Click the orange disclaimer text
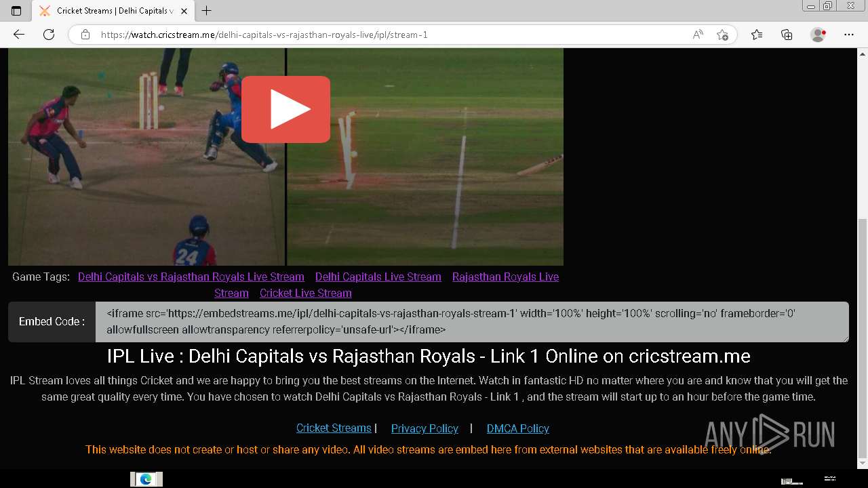The image size is (868, 488). click(429, 449)
